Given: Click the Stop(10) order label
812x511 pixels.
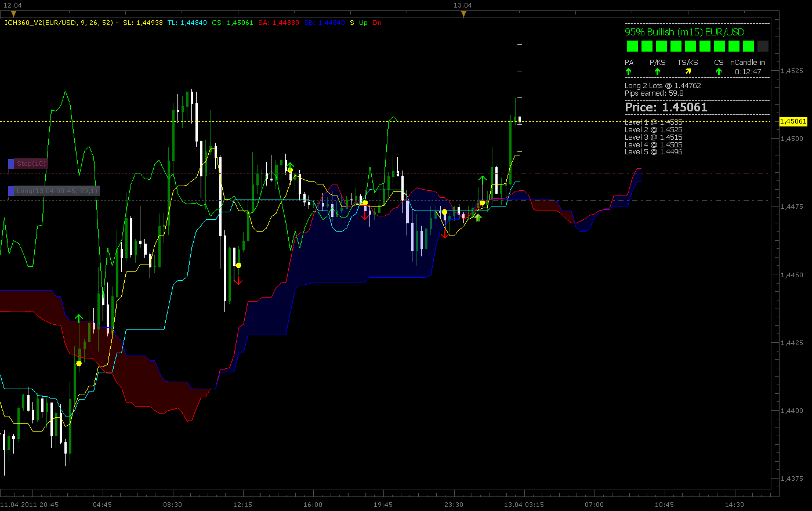Looking at the screenshot, I should (31, 164).
